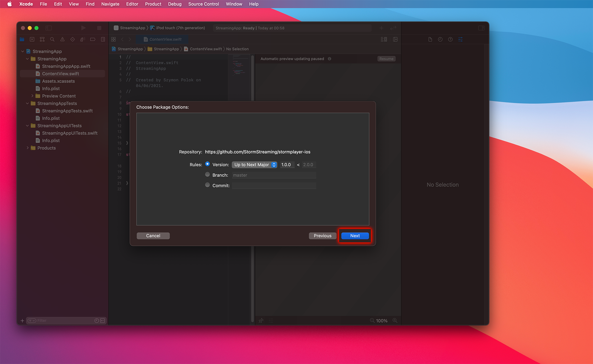Click the Run play button
The image size is (593, 364).
coord(83,28)
